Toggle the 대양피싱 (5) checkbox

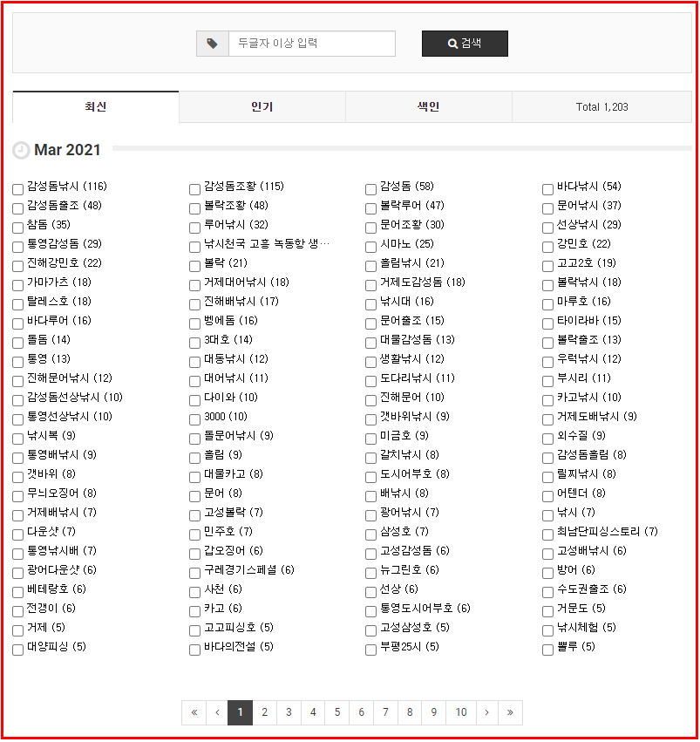[x=18, y=650]
